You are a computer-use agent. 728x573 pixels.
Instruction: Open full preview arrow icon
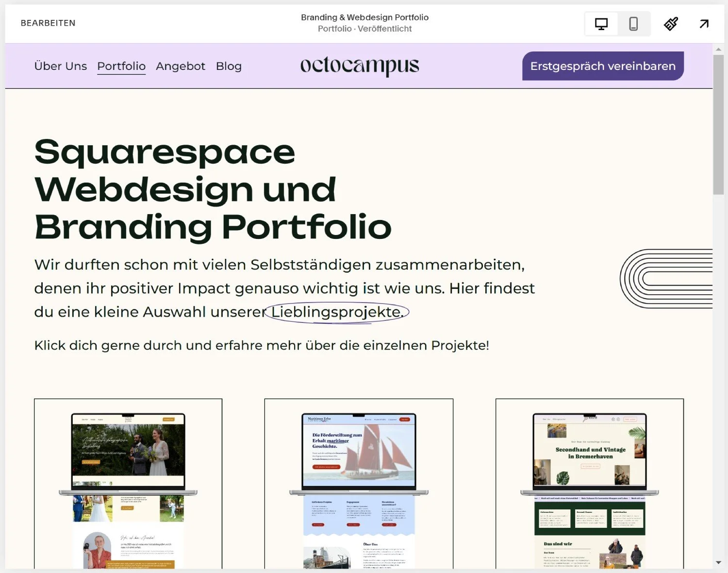[704, 24]
